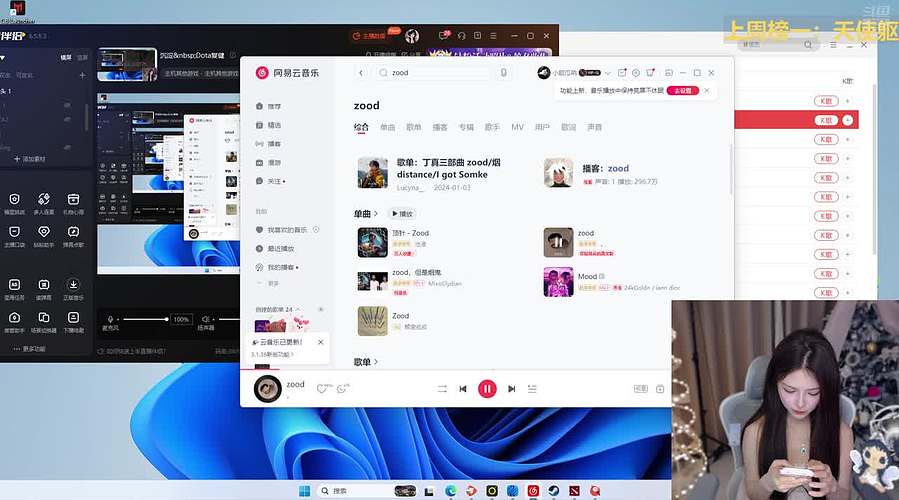Open the 关注 following feed in the sidebar
Image resolution: width=899 pixels, height=500 pixels.
(x=269, y=181)
